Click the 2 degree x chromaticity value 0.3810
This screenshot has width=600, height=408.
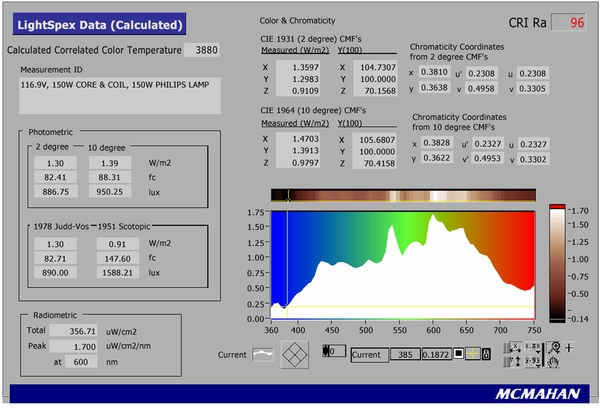coord(434,72)
